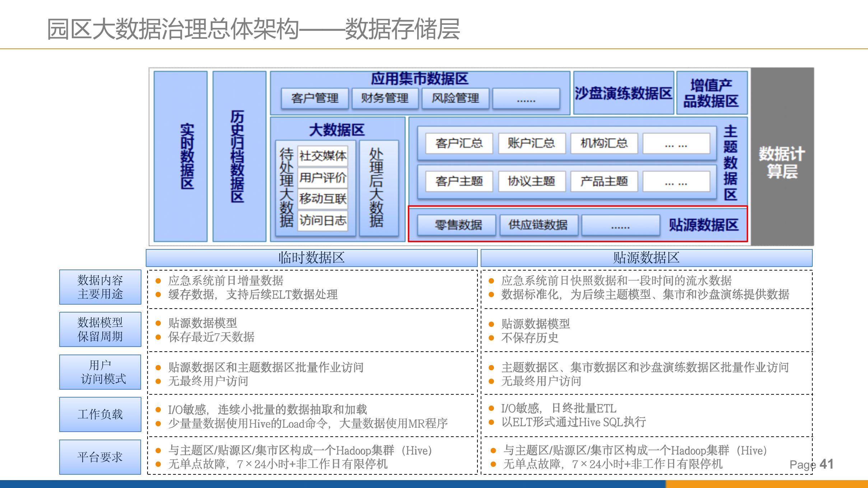The height and width of the screenshot is (488, 868).
Task: Click the 临时数据区 column header
Action: pyautogui.click(x=312, y=258)
